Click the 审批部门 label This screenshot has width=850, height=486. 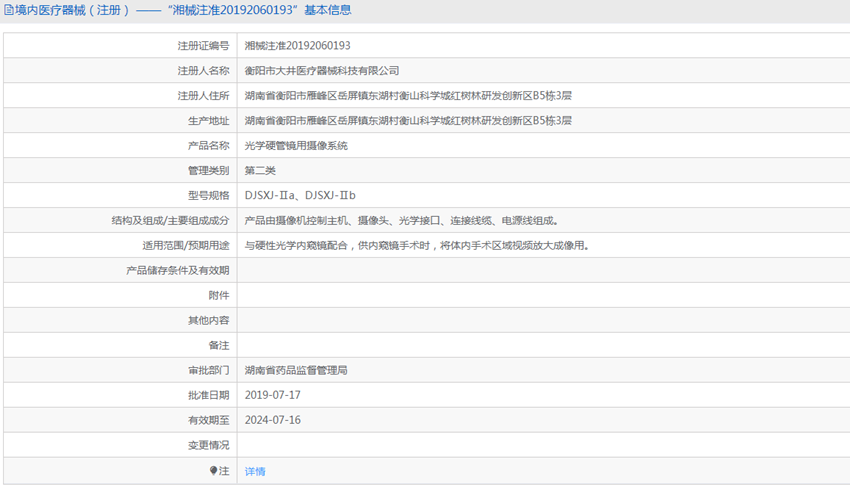pyautogui.click(x=208, y=370)
